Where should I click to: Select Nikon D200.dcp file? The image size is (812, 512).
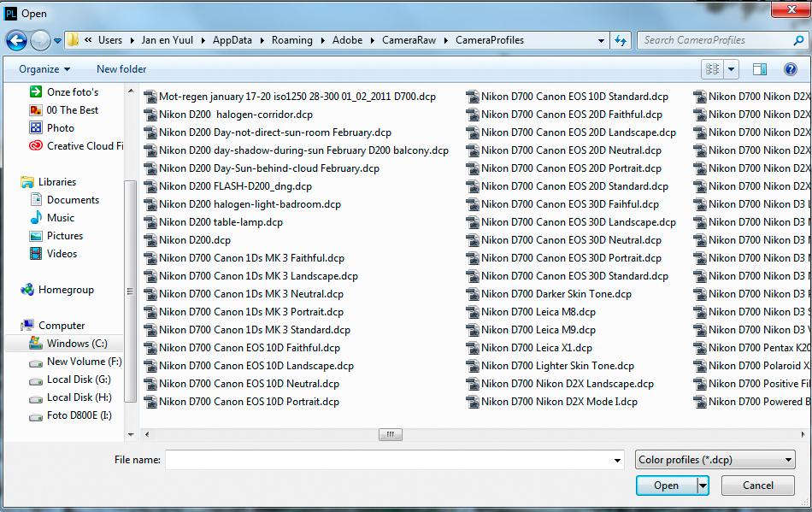(187, 240)
